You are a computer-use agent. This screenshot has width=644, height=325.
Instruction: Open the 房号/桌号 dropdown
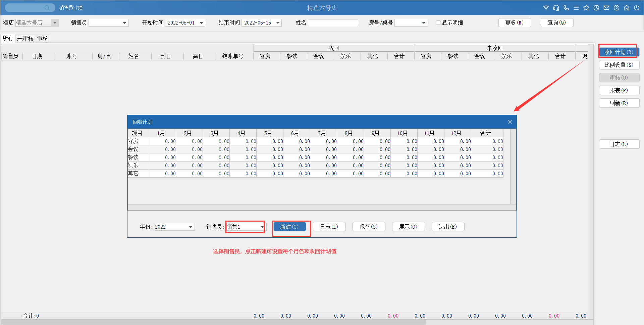point(424,23)
